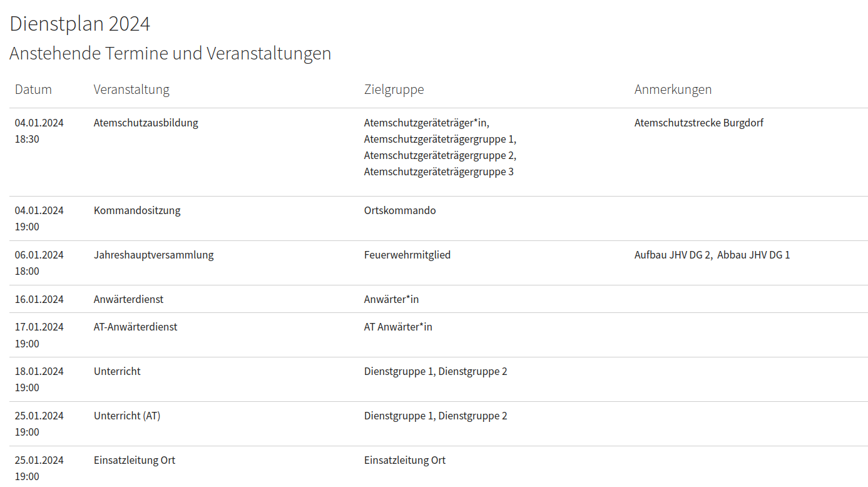Click the date 16.01.2024

point(39,299)
